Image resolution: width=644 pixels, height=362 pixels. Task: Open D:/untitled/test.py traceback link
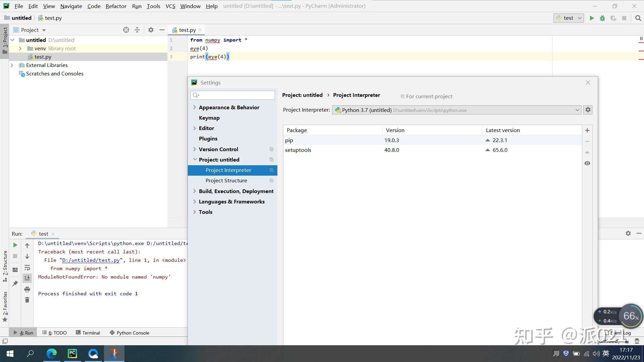point(91,260)
